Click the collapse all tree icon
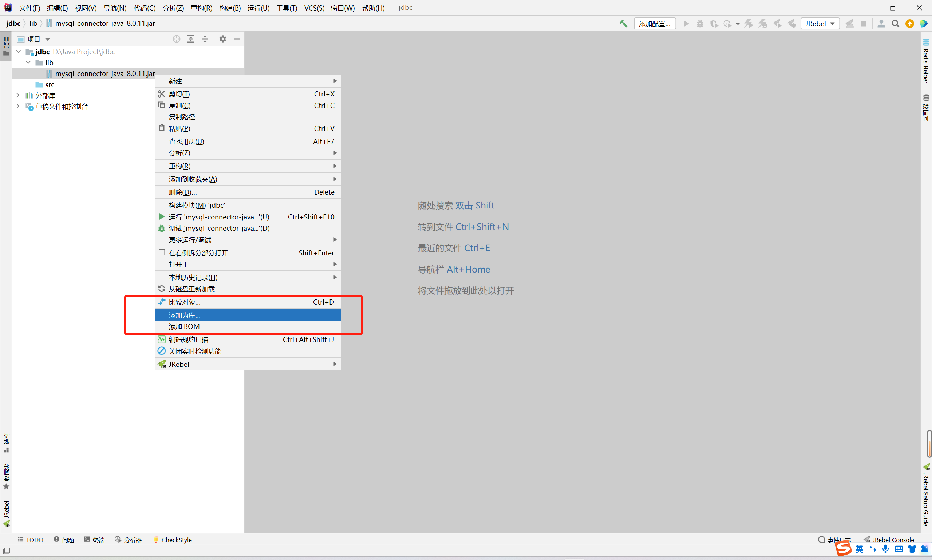Image resolution: width=932 pixels, height=560 pixels. tap(205, 39)
